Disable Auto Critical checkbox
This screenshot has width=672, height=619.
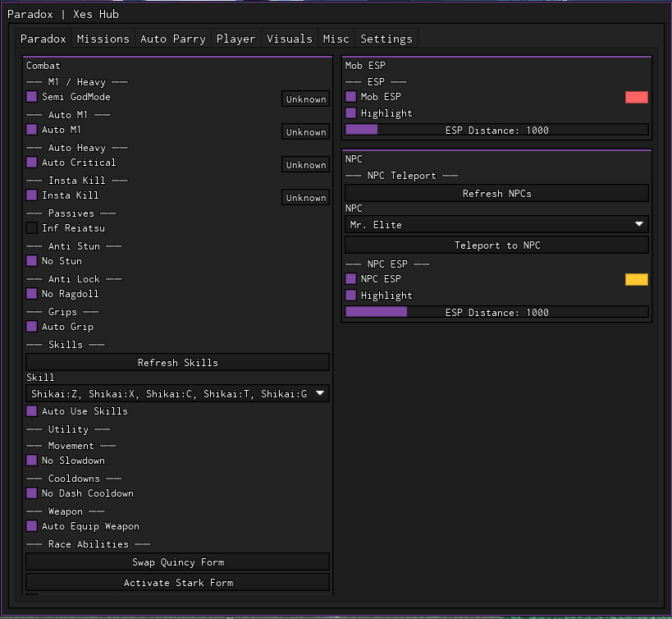tap(32, 162)
